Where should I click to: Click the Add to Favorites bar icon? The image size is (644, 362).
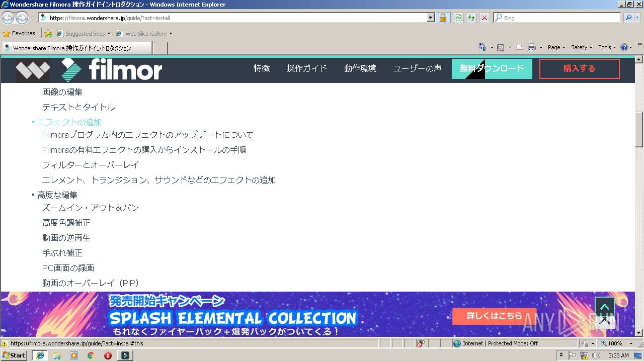click(48, 34)
